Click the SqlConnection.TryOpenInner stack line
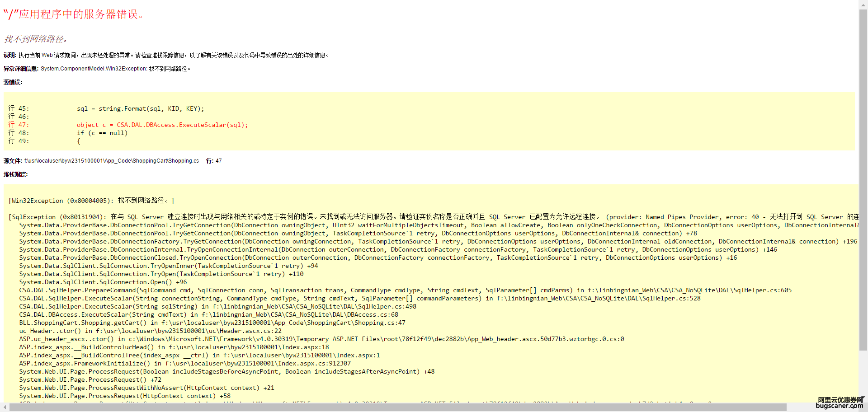The height and width of the screenshot is (412, 868). click(169, 266)
